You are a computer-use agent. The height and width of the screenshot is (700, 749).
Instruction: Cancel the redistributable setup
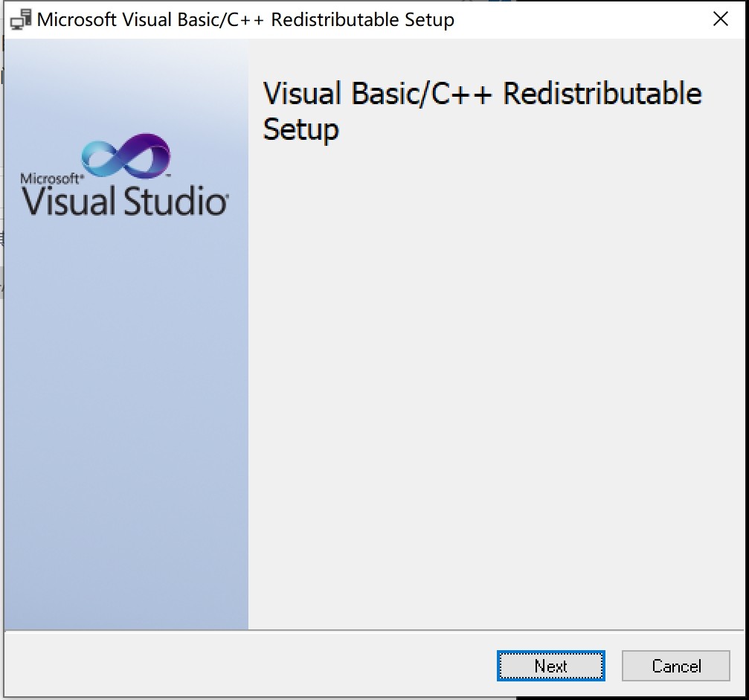click(x=676, y=666)
